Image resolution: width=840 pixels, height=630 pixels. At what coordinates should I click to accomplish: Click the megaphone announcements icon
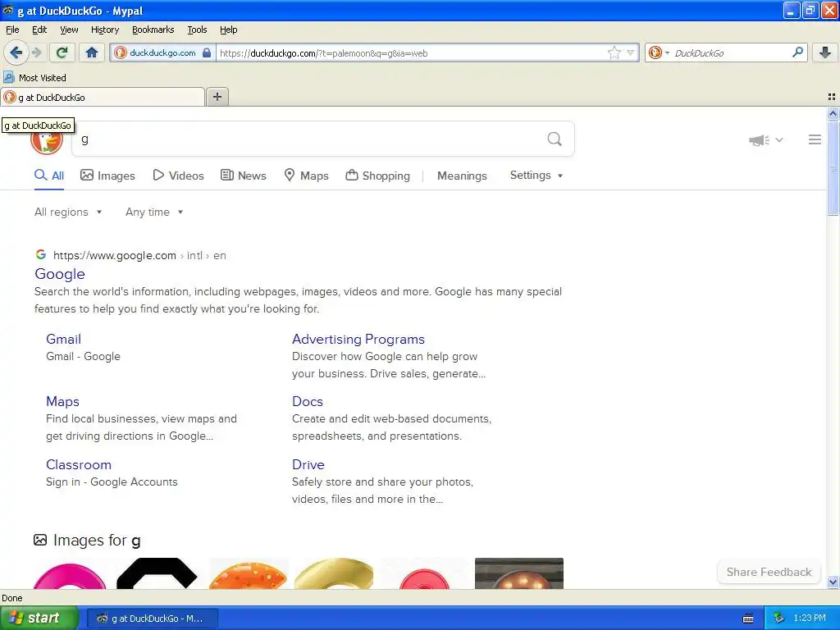(759, 140)
